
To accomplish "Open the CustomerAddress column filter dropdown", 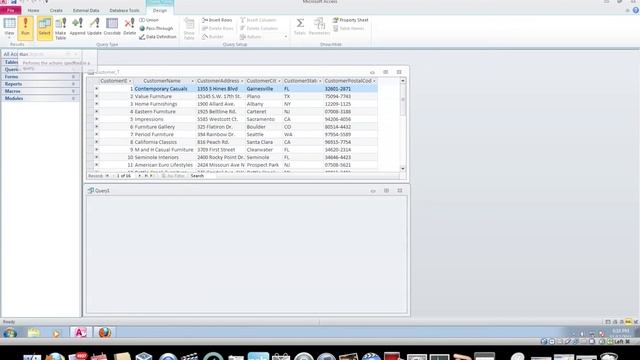I will pos(242,81).
